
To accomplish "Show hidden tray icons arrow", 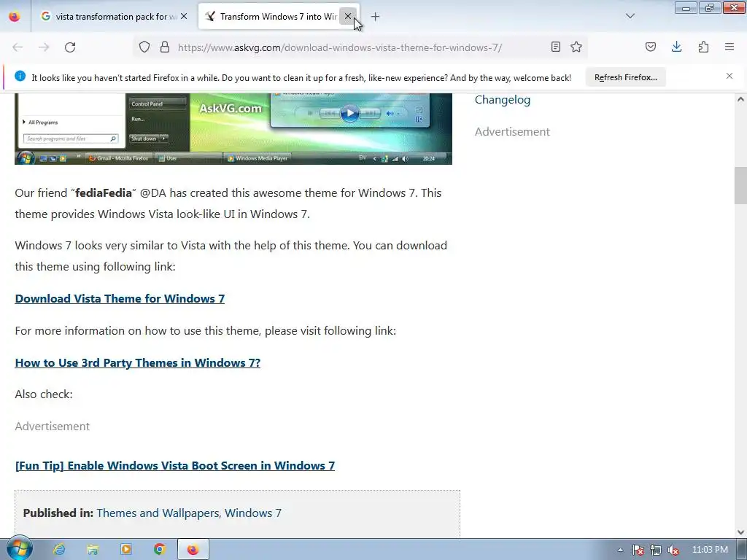I will click(620, 550).
